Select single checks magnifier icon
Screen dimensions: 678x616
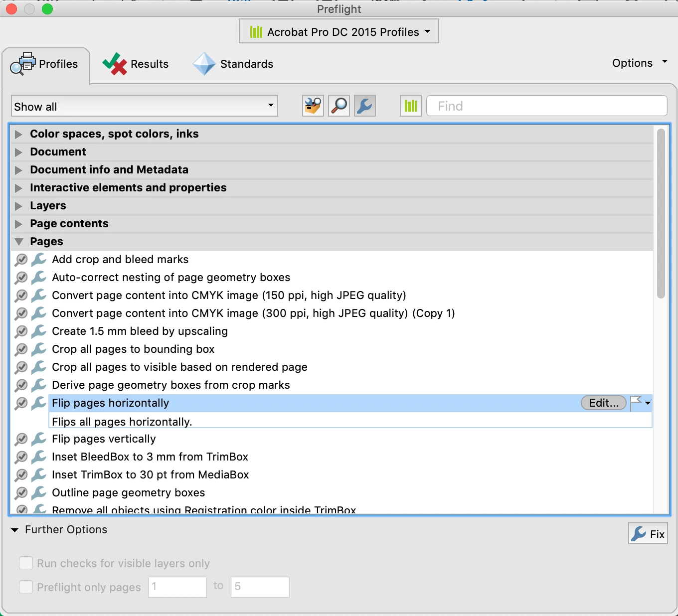coord(339,106)
